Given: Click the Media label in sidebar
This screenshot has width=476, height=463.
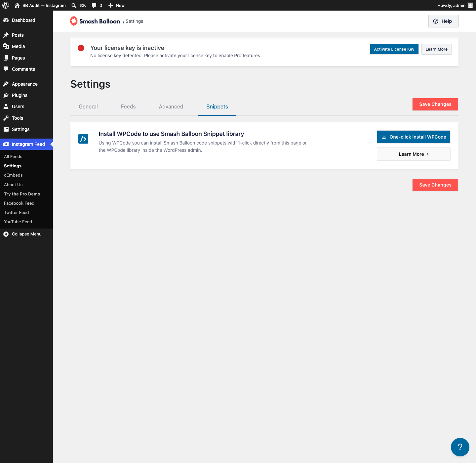Looking at the screenshot, I should [19, 46].
